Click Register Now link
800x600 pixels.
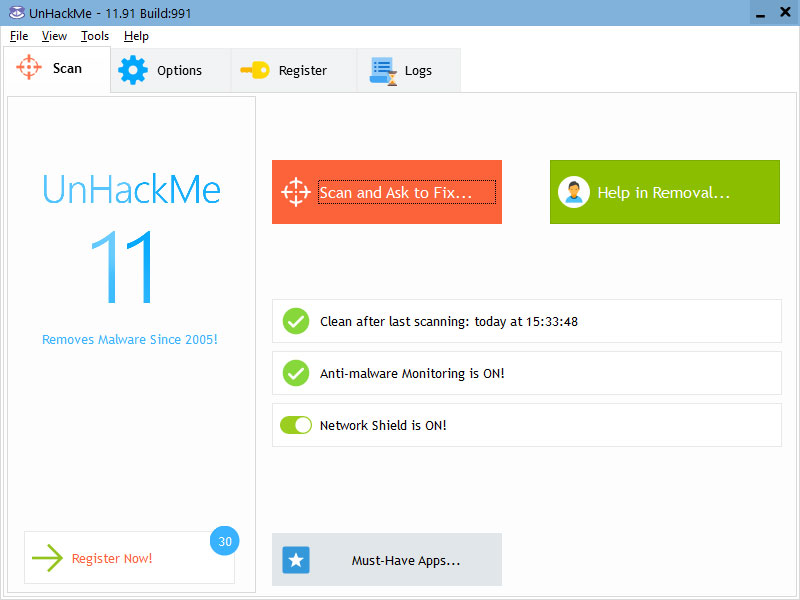click(112, 558)
